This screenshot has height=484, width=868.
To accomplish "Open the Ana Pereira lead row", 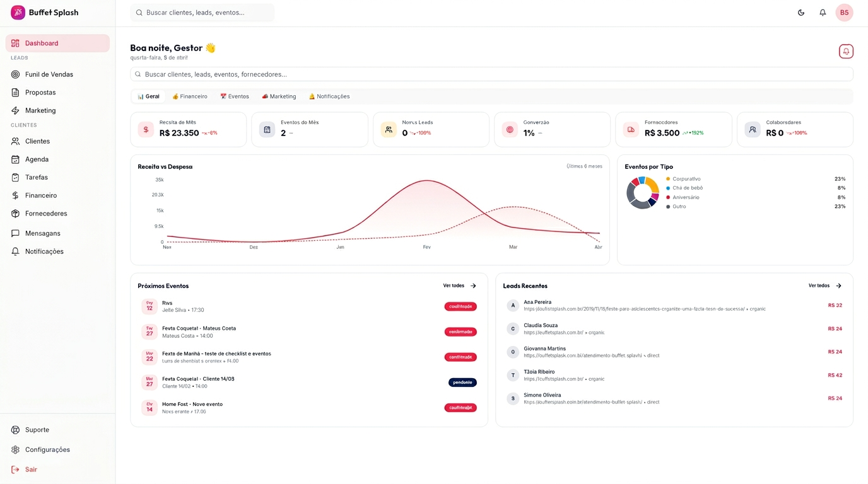I will (x=674, y=306).
